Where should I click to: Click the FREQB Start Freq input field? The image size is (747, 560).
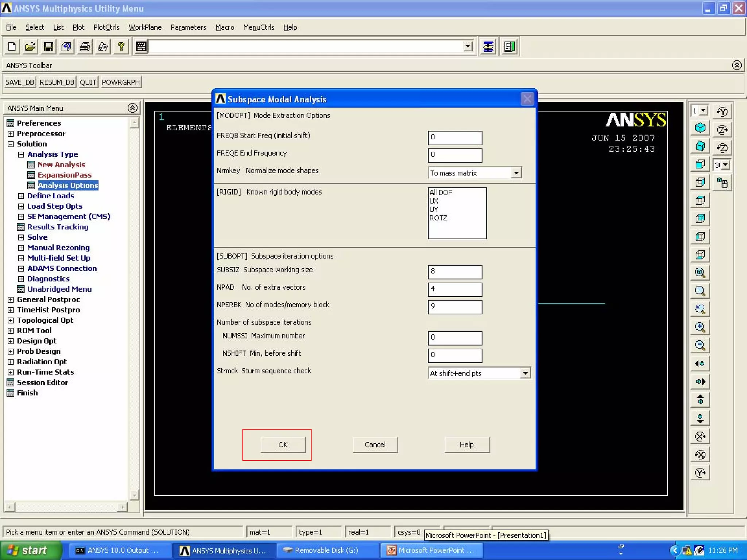[x=455, y=137]
